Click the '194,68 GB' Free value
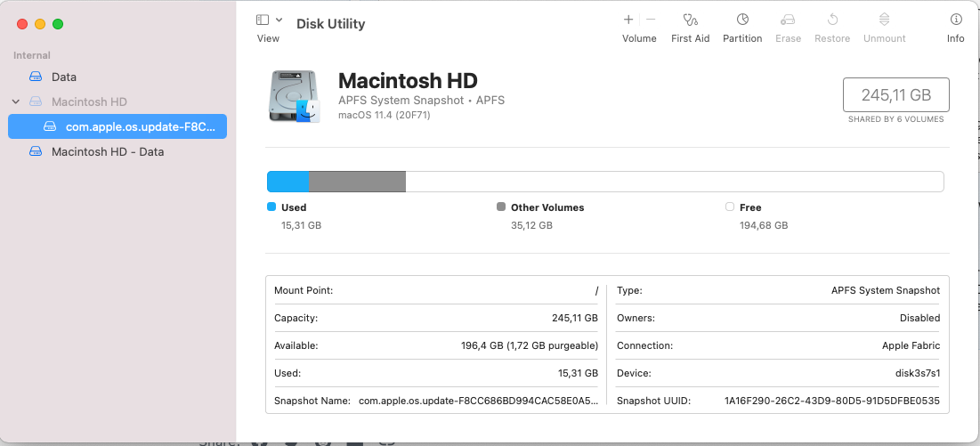The height and width of the screenshot is (446, 980). tap(764, 225)
